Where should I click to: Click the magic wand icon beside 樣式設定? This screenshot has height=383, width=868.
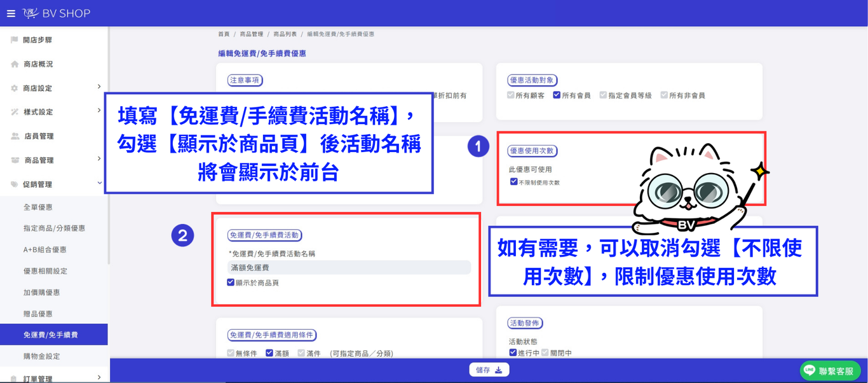click(15, 112)
